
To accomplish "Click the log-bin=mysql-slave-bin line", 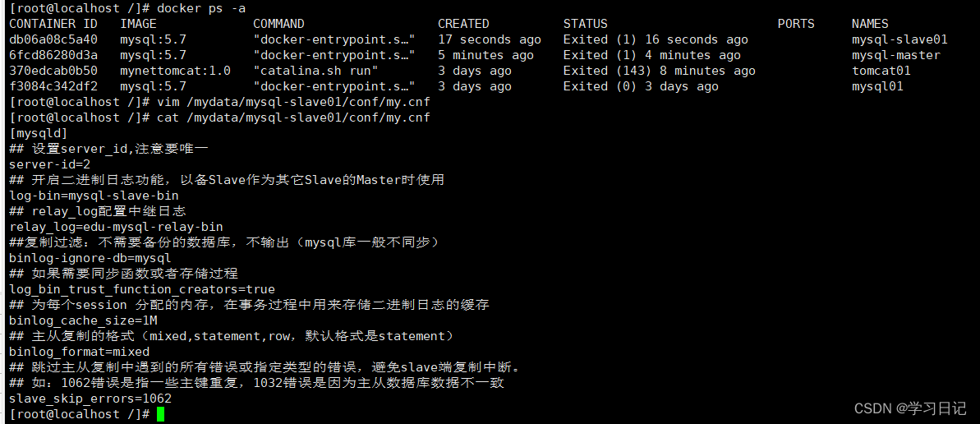I will (x=94, y=196).
